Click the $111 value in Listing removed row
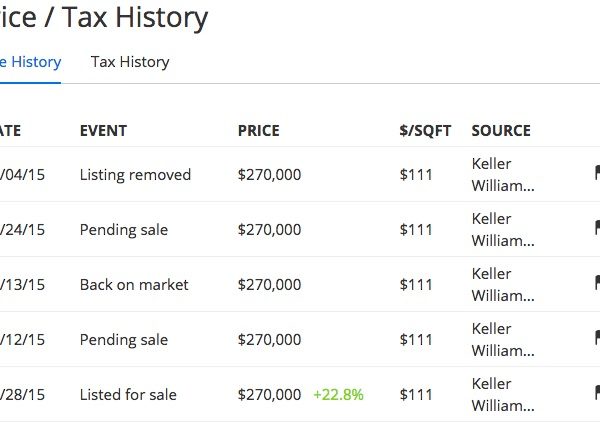The image size is (600, 423). pos(416,175)
